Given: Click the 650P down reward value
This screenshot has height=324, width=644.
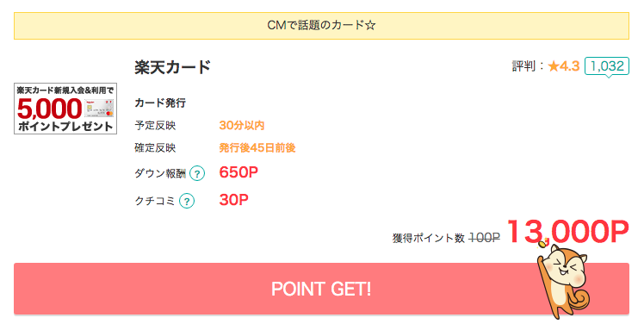Looking at the screenshot, I should 238,172.
